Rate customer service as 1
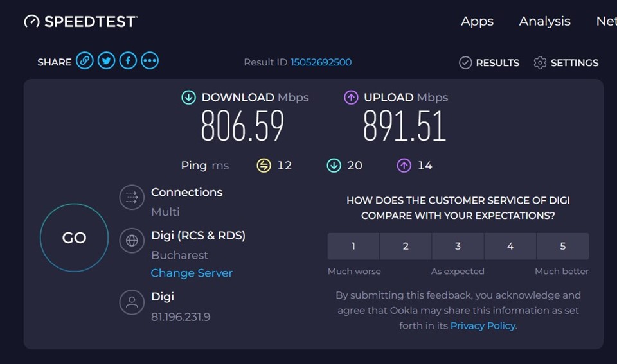 353,247
